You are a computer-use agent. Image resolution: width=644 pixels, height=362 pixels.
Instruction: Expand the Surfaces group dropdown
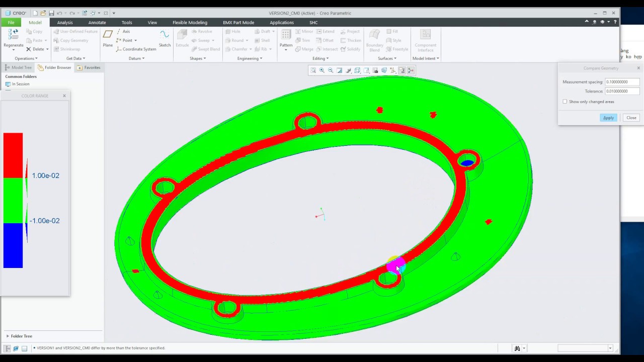(x=387, y=58)
